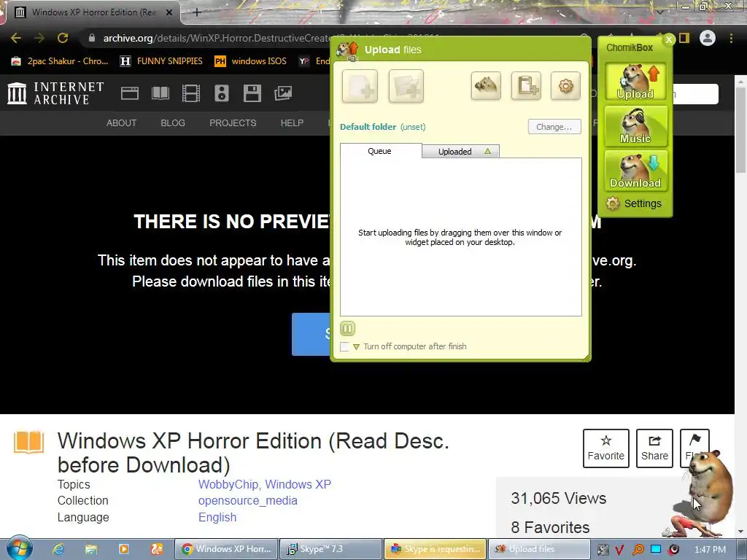This screenshot has height=560, width=747.
Task: Open the HELP menu item
Action: 292,122
